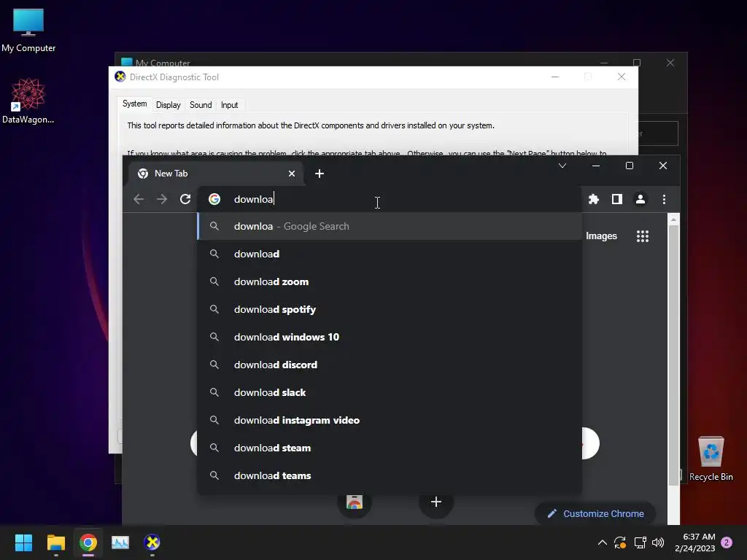Choose the 'download teams' suggestion
747x560 pixels.
390,475
